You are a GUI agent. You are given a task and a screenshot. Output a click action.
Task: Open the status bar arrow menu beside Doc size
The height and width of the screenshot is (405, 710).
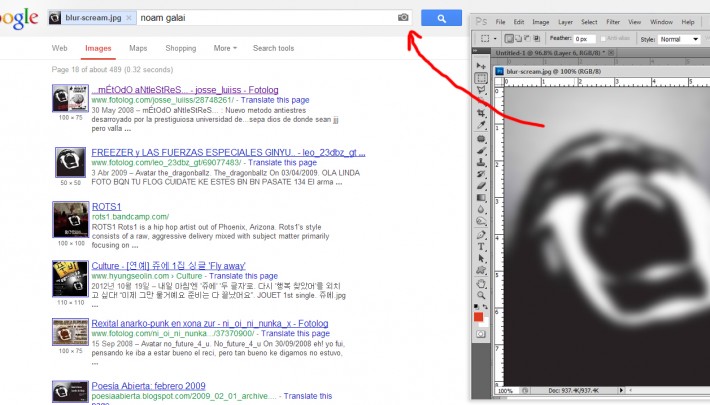pos(621,390)
